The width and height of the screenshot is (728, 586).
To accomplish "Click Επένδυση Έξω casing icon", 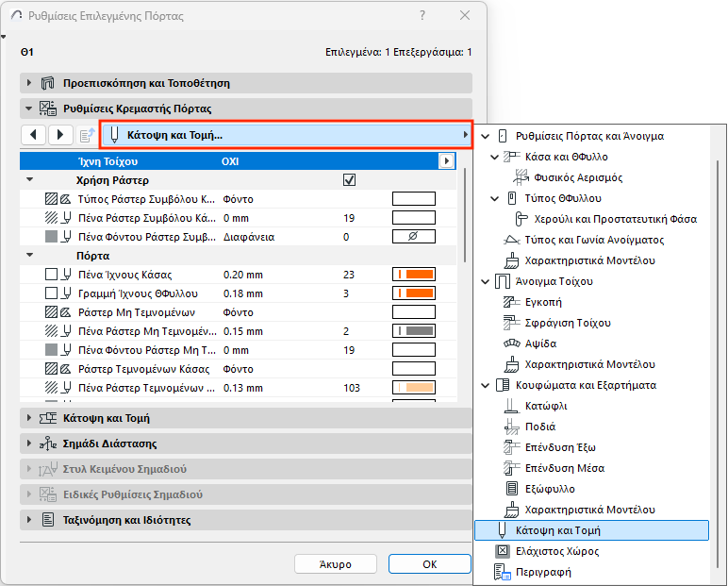I will (512, 447).
